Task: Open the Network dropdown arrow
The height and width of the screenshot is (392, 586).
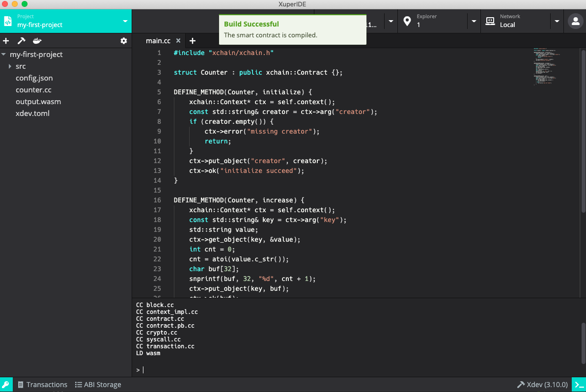Action: (557, 21)
